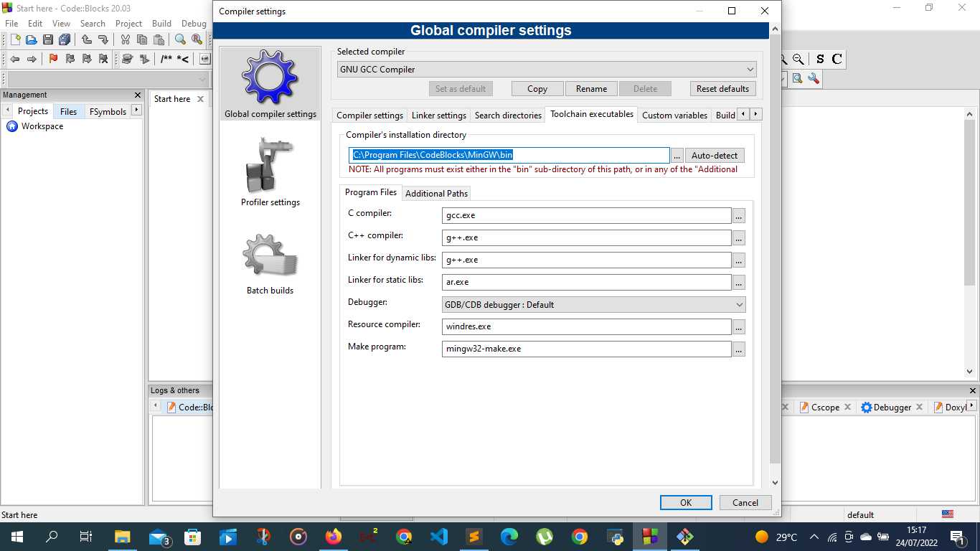Click the Doxygen line comment *< icon

click(x=183, y=59)
